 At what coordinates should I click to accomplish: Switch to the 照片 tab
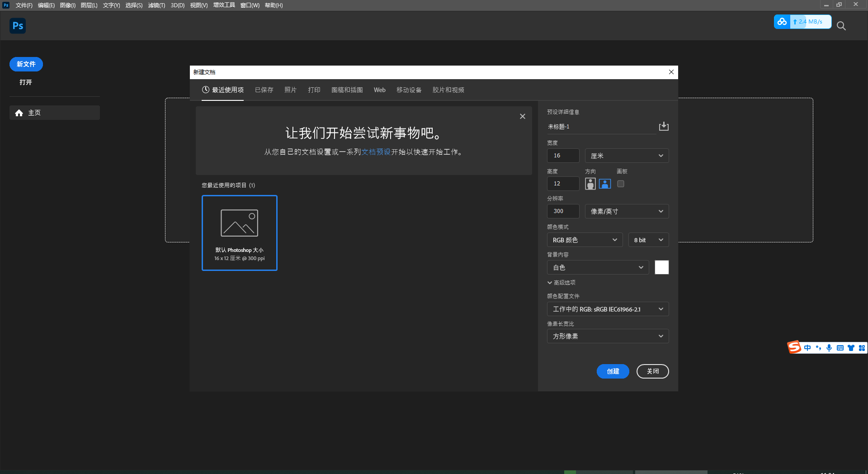click(290, 90)
